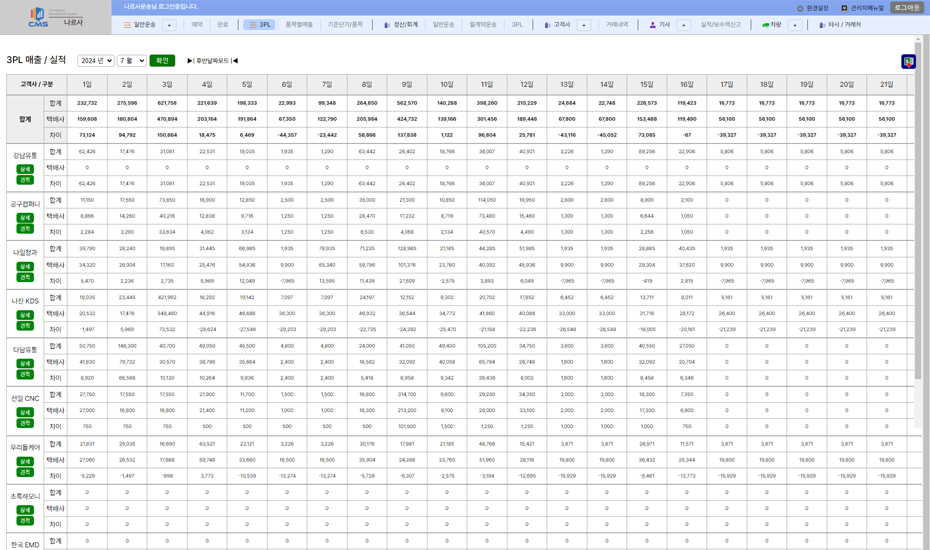Click 견적 button for 나일청과
Viewport: 930px width, 550px height.
click(25, 277)
